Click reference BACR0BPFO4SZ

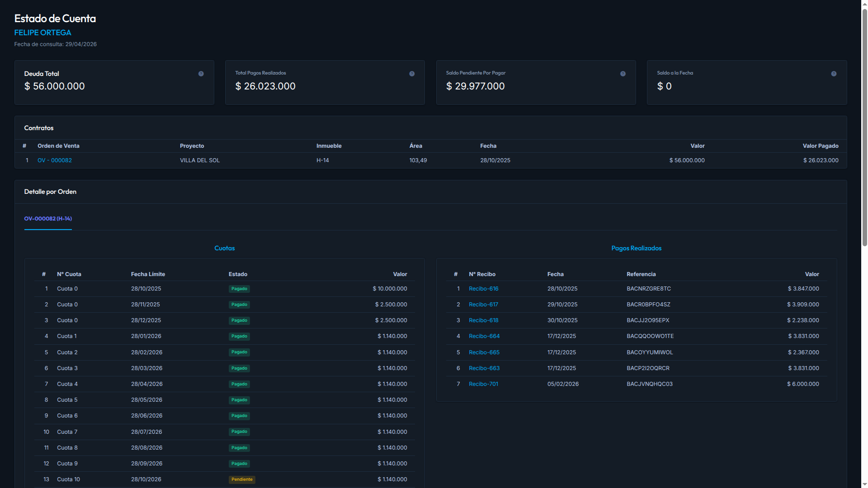point(648,305)
